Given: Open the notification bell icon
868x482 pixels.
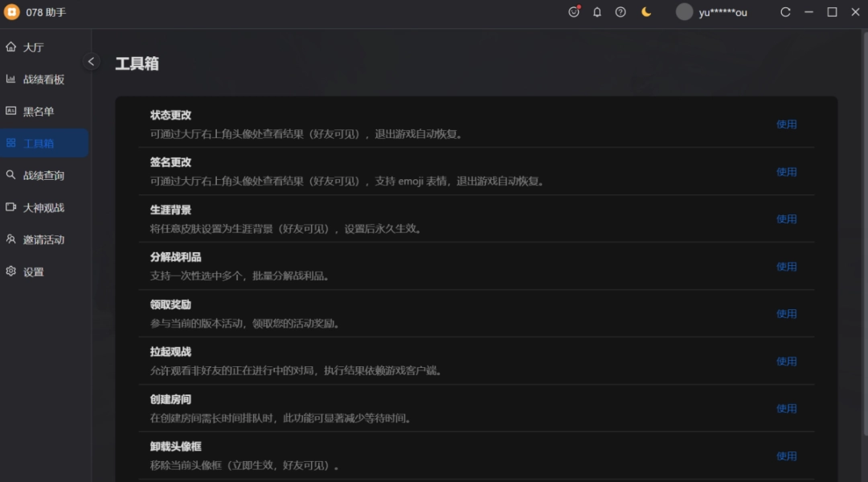Looking at the screenshot, I should pos(597,12).
